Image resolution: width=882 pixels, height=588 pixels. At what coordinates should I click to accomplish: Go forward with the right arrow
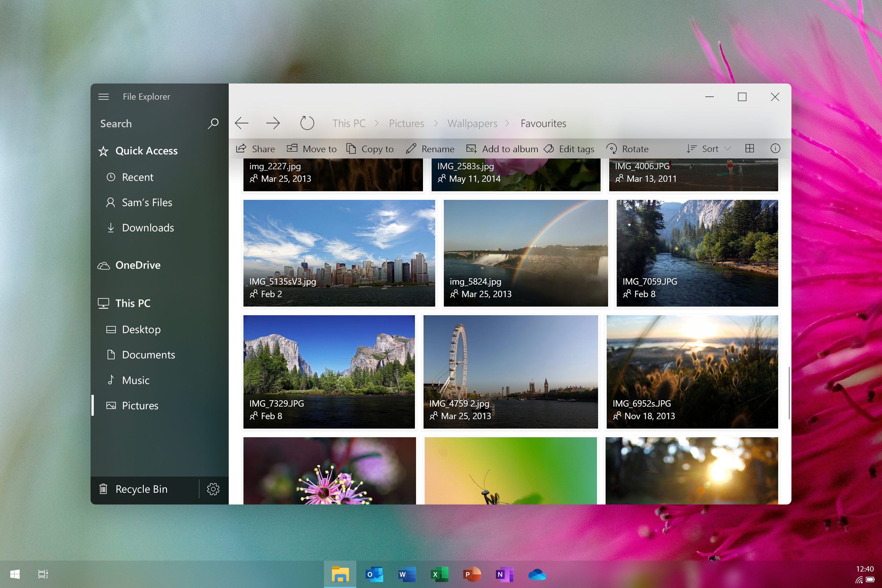[273, 123]
